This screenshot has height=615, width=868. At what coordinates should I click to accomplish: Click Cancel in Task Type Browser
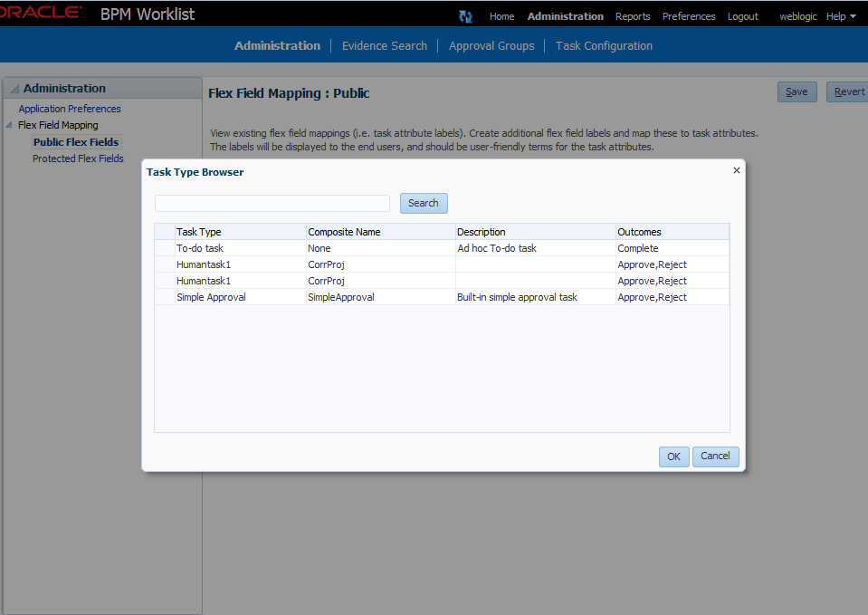[x=715, y=456]
